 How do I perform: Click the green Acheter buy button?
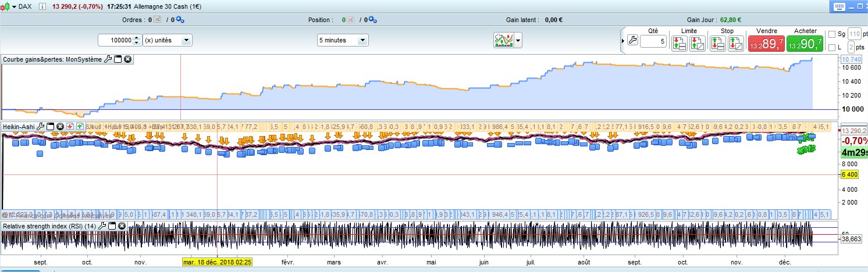[805, 44]
